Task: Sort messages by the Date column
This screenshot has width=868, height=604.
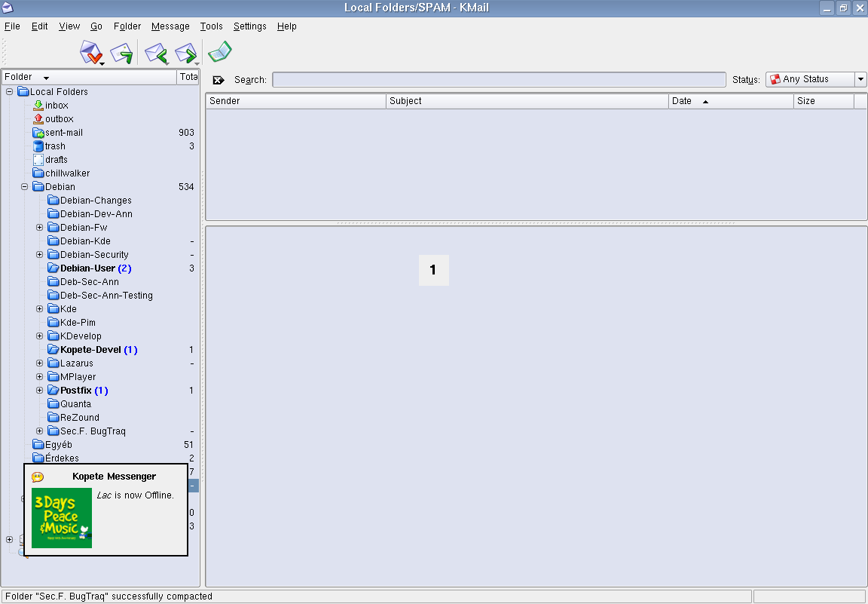Action: pos(731,101)
